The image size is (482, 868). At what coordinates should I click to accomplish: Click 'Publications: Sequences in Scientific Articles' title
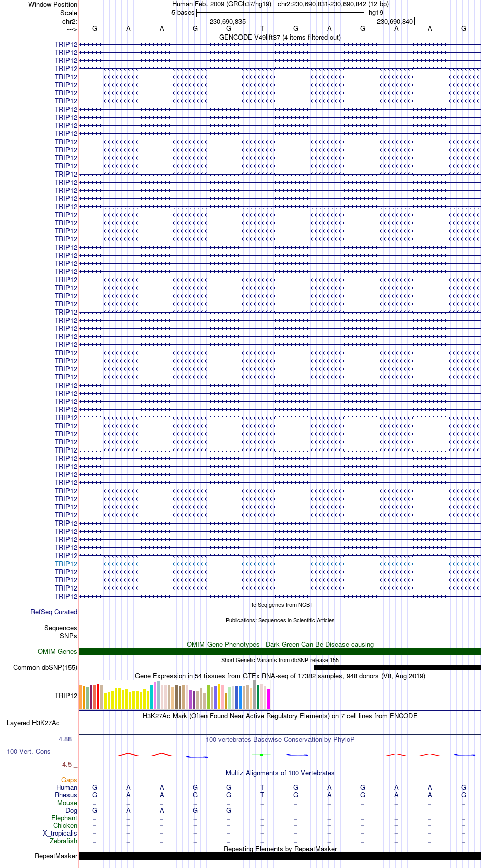[x=280, y=620]
